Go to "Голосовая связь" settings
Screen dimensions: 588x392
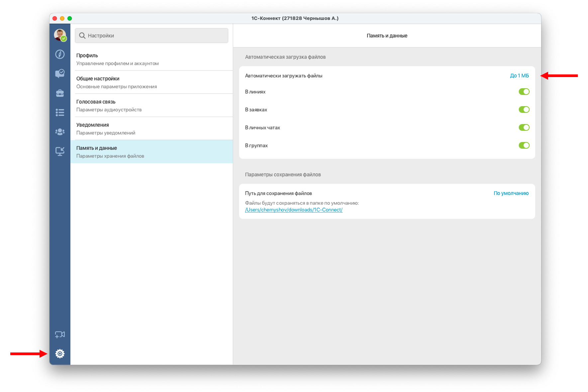tap(151, 106)
